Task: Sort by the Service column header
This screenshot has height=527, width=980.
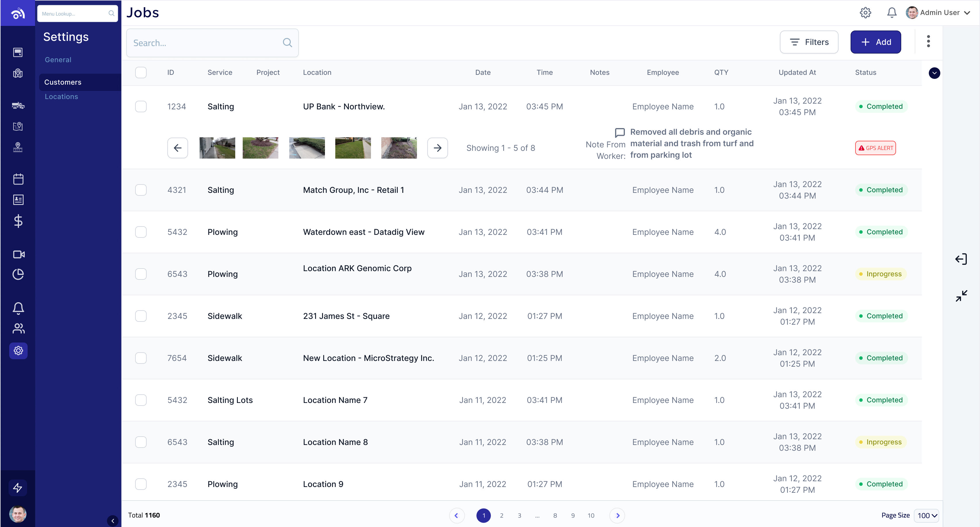Action: 219,72
